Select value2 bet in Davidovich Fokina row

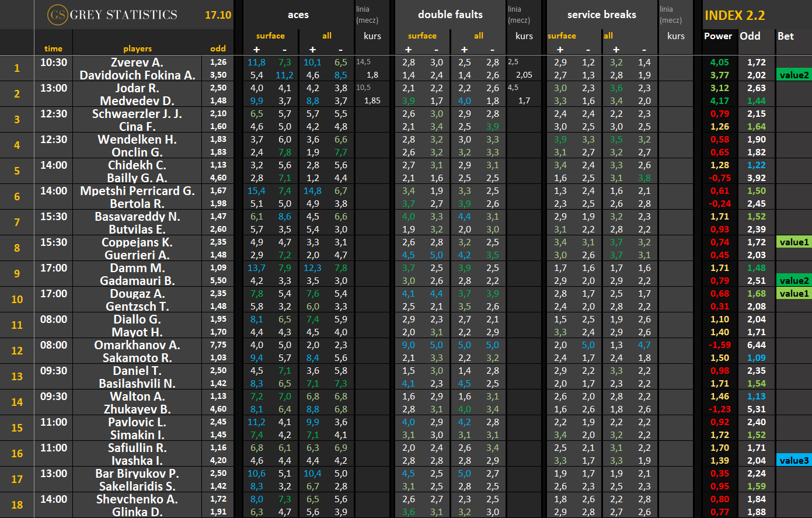point(794,75)
